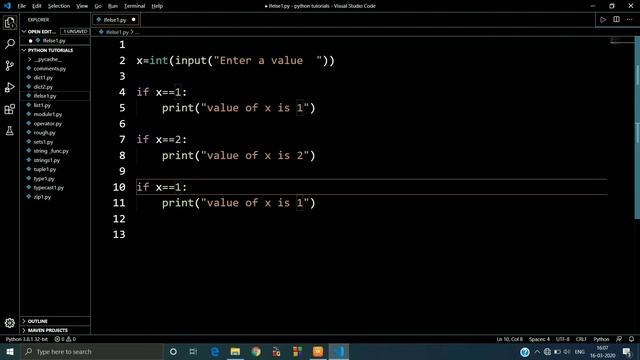640x360 pixels.
Task: Switch to VS Code taskbar icon
Action: [x=339, y=351]
